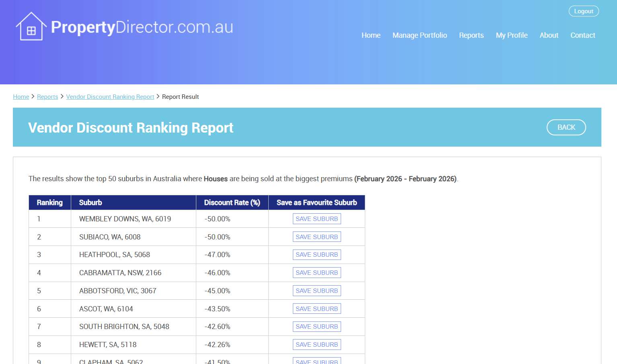Save Abbotsford, VIC suburb
The width and height of the screenshot is (617, 364).
coord(317,291)
